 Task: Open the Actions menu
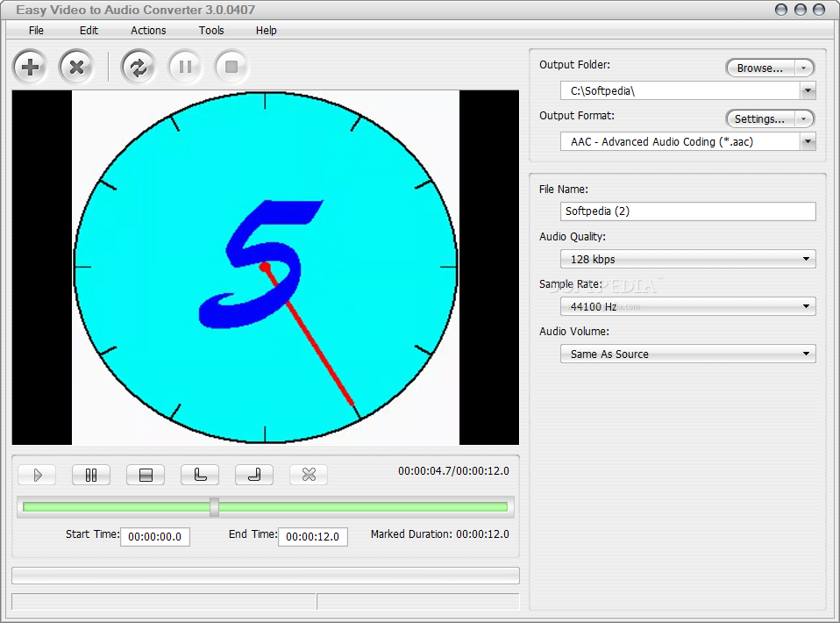[x=148, y=31]
